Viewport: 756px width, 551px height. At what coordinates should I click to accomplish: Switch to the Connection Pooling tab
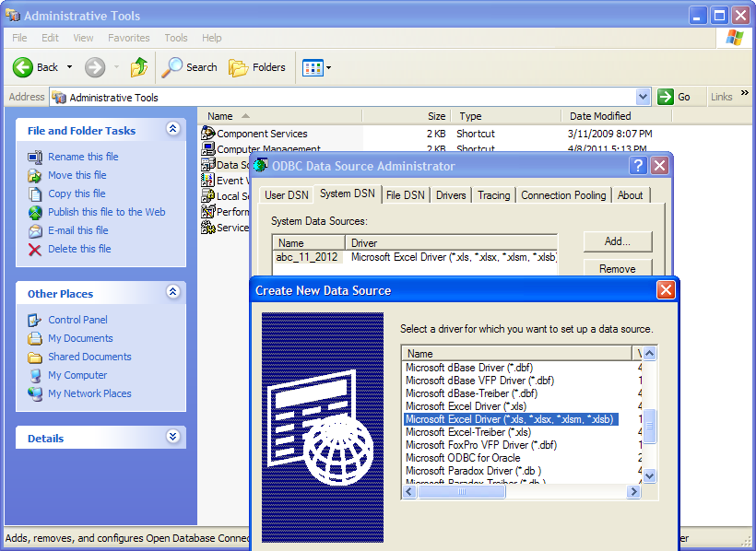(563, 195)
